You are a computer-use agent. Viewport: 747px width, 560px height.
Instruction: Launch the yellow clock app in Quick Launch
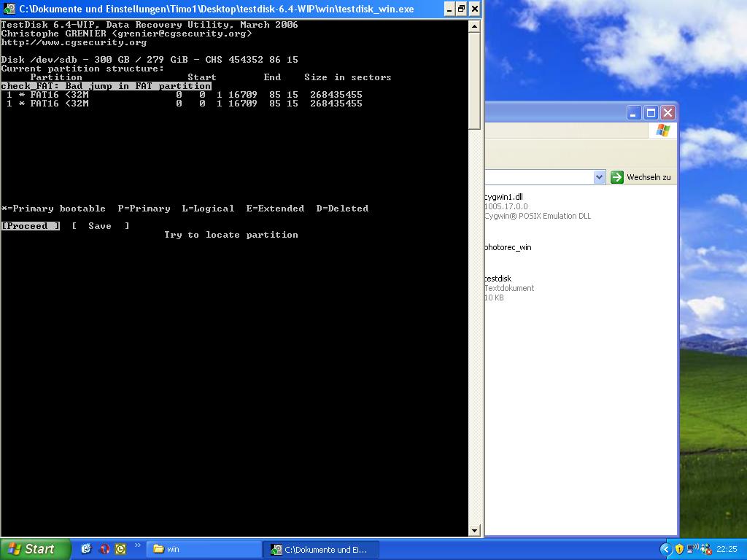[x=120, y=549]
